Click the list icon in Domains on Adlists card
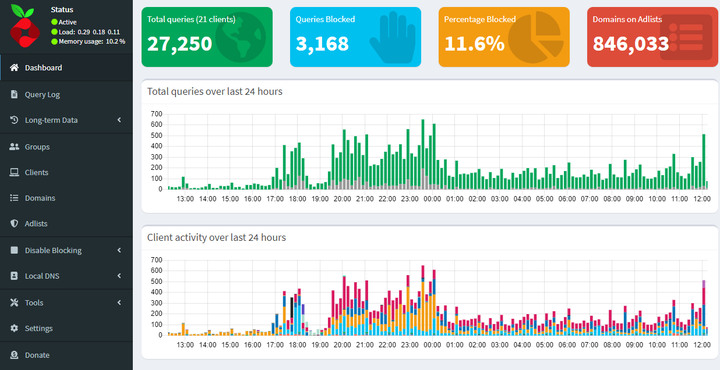The height and width of the screenshot is (370, 720). 686,37
